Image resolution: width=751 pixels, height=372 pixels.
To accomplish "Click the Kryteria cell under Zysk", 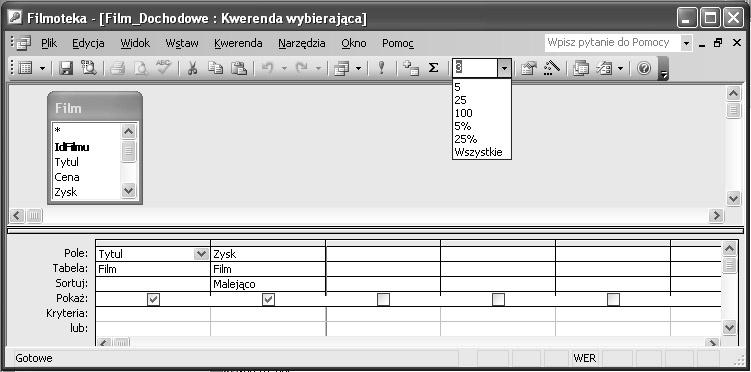I will [x=268, y=314].
